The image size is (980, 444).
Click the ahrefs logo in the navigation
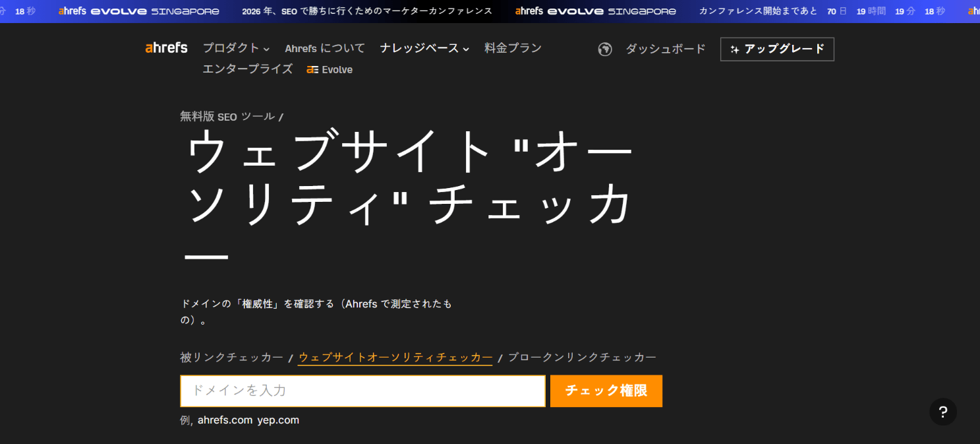point(165,48)
